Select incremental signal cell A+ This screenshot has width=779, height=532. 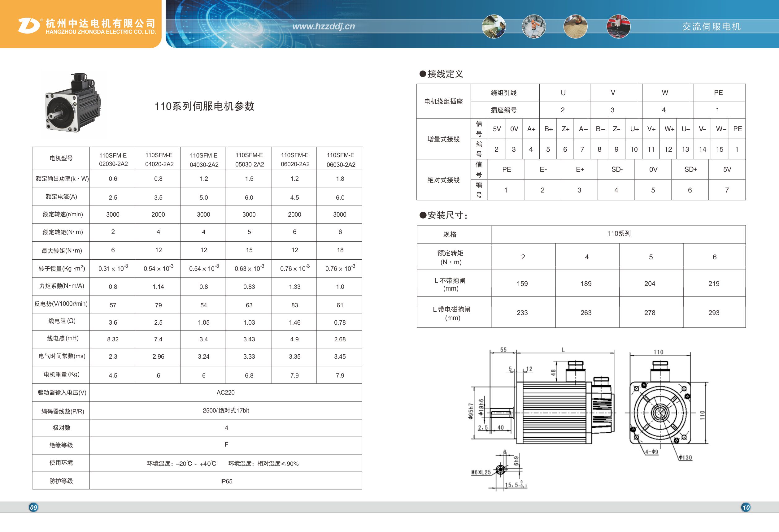coord(531,129)
